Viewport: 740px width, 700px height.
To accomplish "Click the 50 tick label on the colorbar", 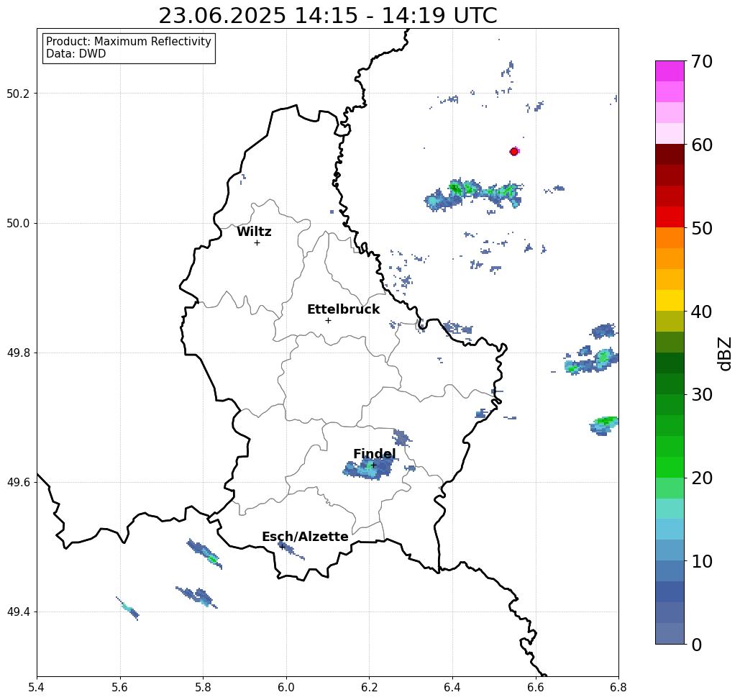I will [702, 228].
